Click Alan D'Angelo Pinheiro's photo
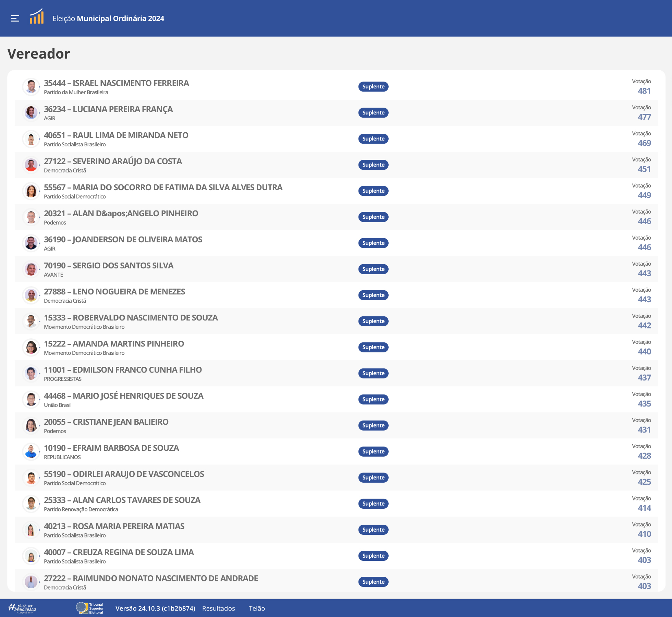The width and height of the screenshot is (672, 617). point(31,217)
